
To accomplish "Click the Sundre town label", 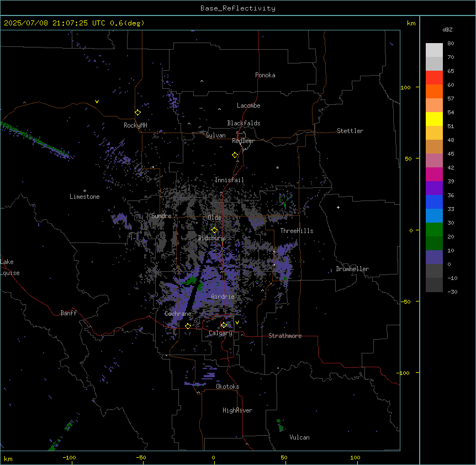I will click(x=161, y=216).
